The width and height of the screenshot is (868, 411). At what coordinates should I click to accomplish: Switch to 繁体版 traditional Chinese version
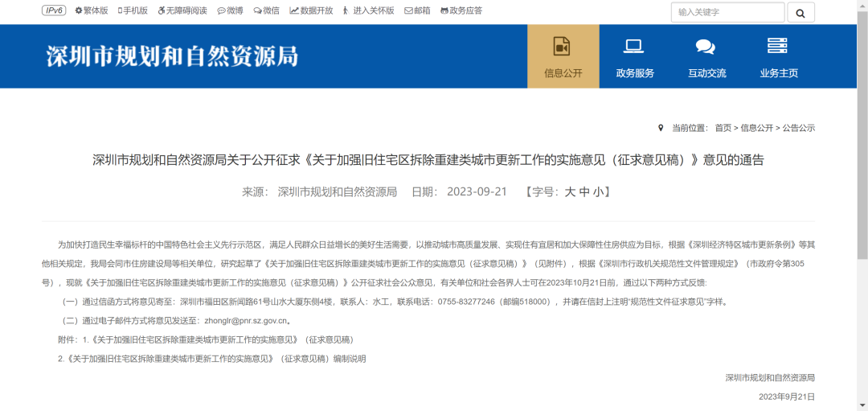point(92,10)
